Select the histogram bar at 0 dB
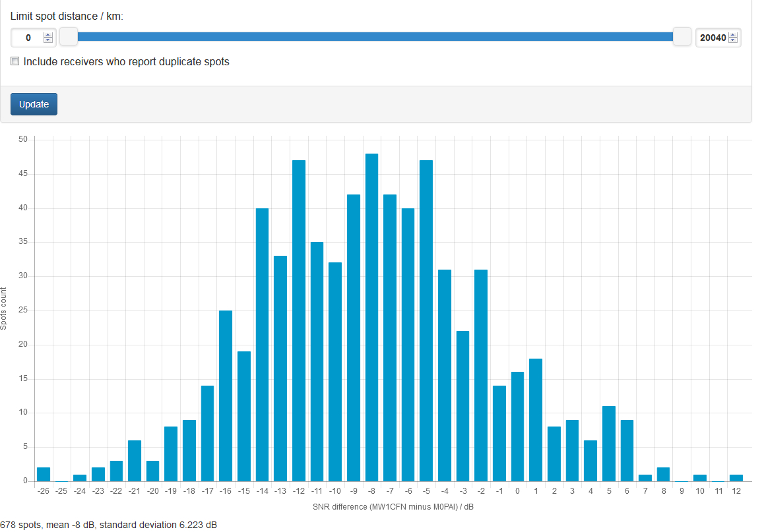The height and width of the screenshot is (532, 762). click(517, 427)
